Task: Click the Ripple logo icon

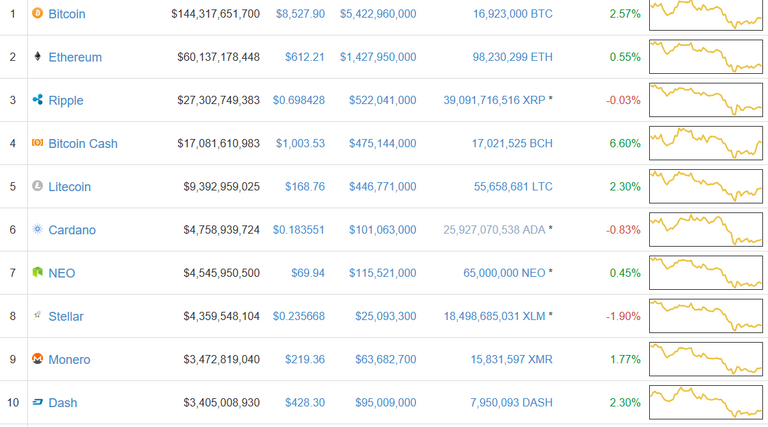Action: (37, 99)
